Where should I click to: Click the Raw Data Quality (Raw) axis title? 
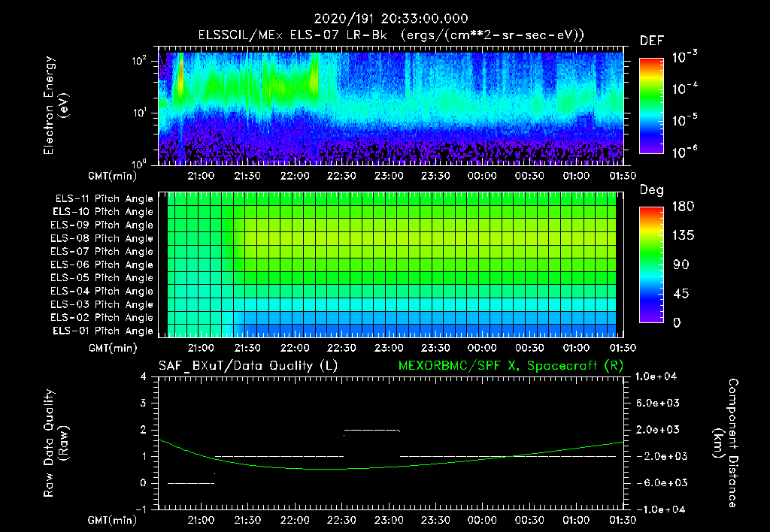click(56, 443)
